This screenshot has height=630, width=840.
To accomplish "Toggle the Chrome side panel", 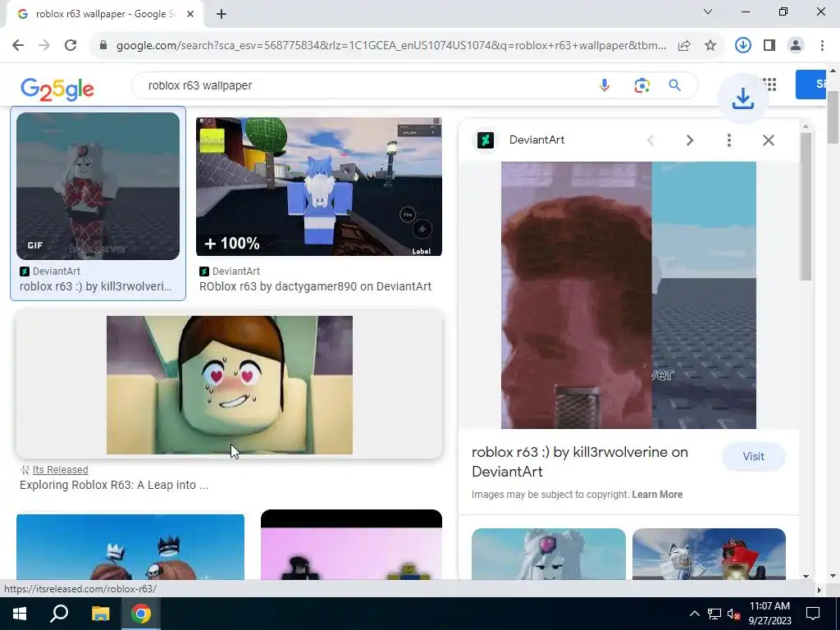I will (769, 46).
